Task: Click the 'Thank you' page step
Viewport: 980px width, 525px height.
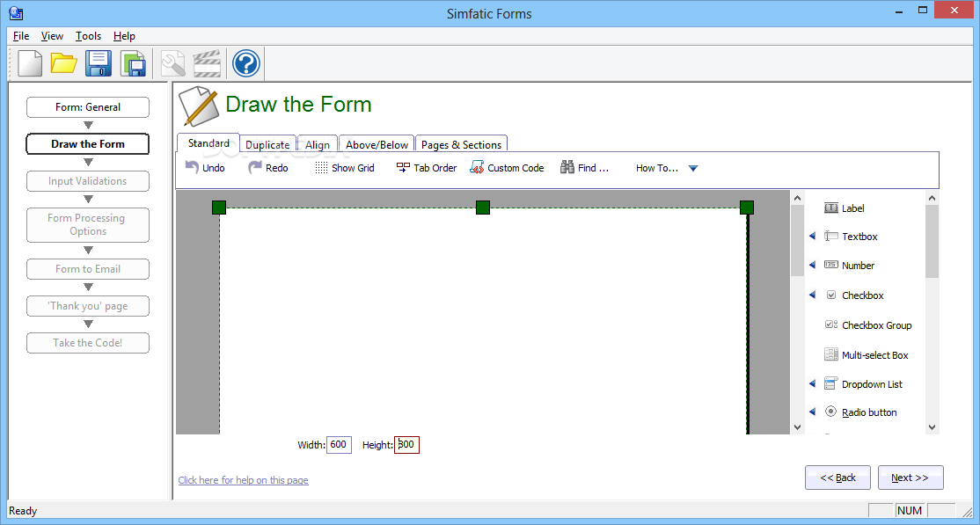Action: [x=87, y=306]
